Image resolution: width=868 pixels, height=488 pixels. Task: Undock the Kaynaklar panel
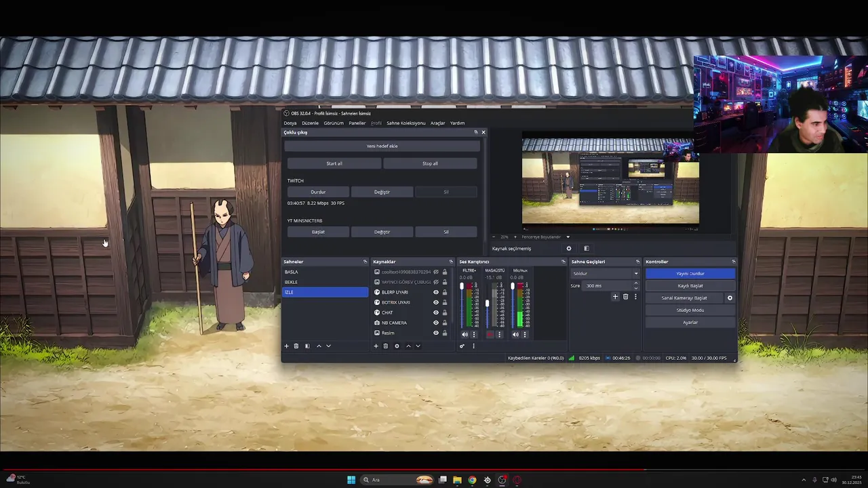click(451, 262)
